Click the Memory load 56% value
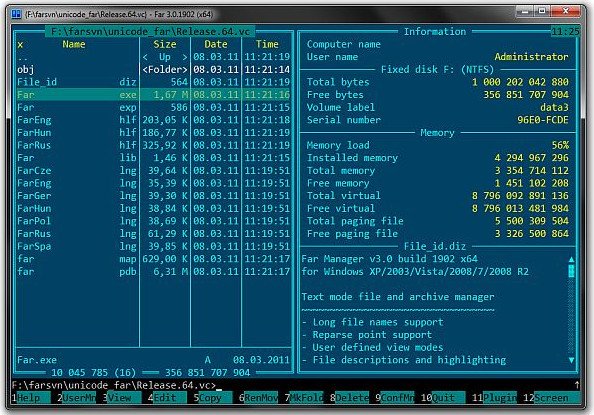 [x=560, y=145]
